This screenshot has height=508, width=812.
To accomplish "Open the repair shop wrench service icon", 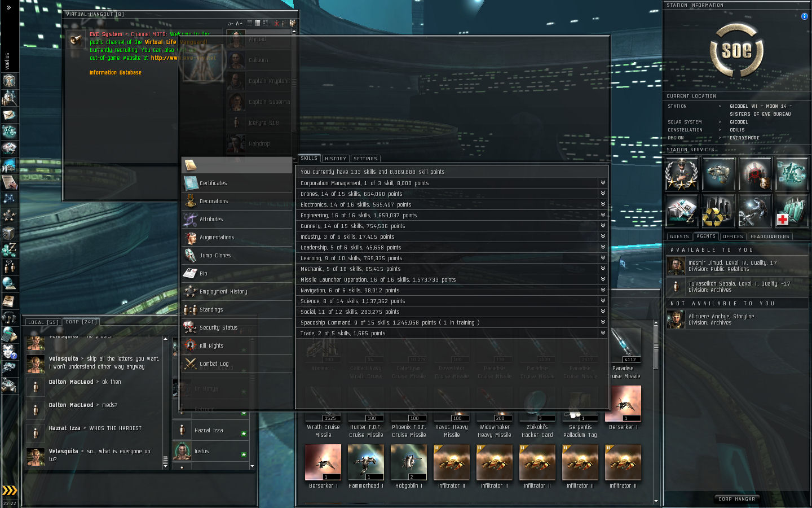I will pos(755,211).
